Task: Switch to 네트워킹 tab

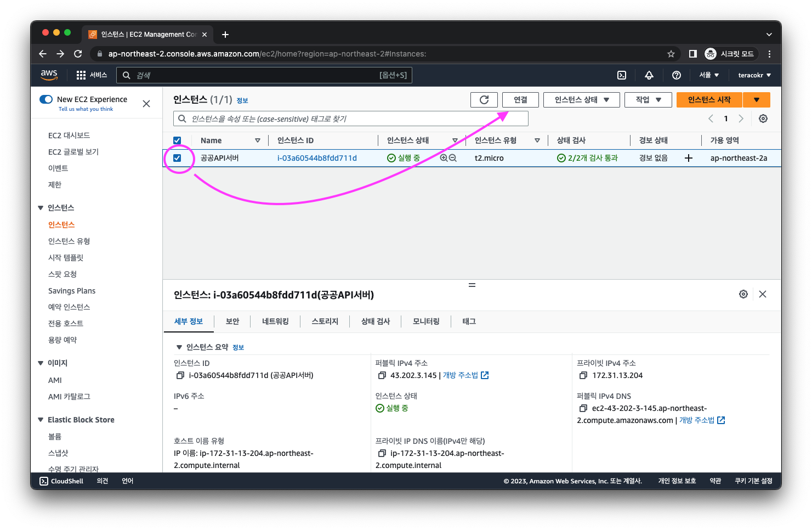Action: (x=275, y=322)
